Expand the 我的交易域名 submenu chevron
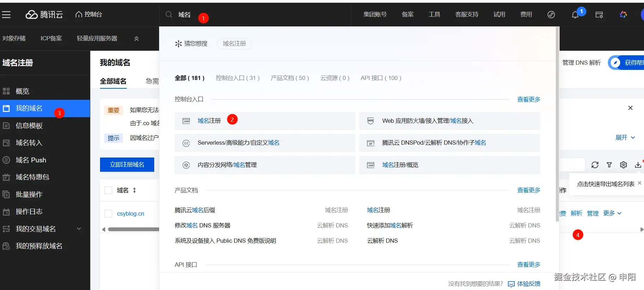 pyautogui.click(x=79, y=229)
